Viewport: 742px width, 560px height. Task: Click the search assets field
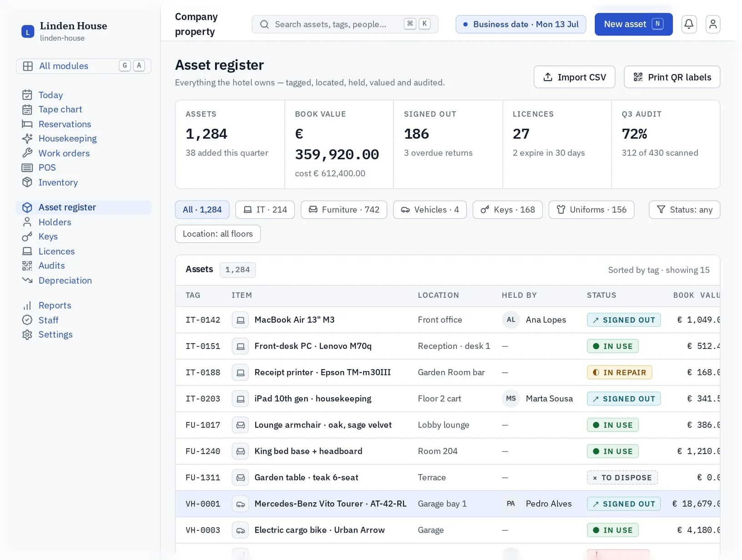[345, 24]
